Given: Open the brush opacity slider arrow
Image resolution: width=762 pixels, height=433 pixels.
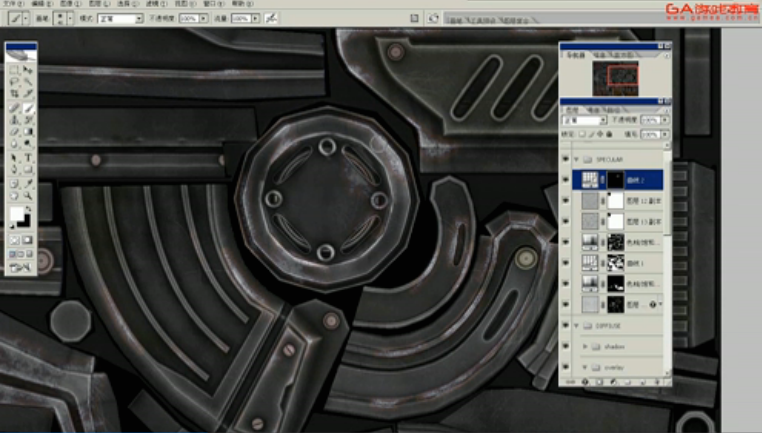Looking at the screenshot, I should [x=204, y=18].
